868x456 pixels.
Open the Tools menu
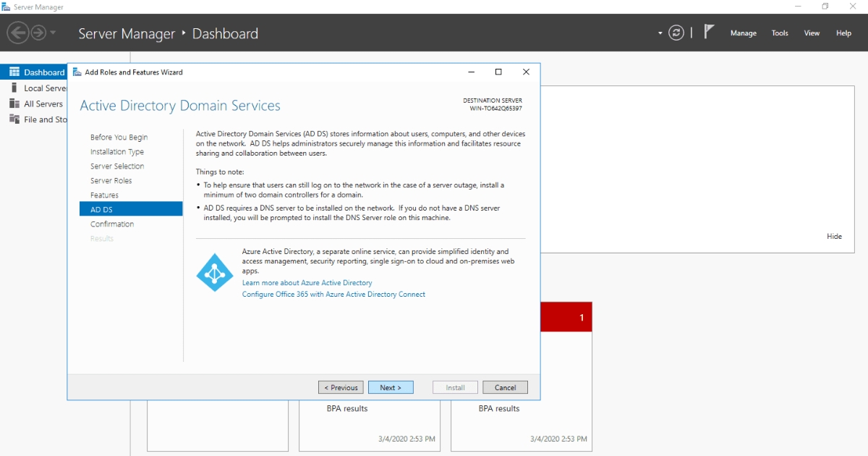pos(780,33)
